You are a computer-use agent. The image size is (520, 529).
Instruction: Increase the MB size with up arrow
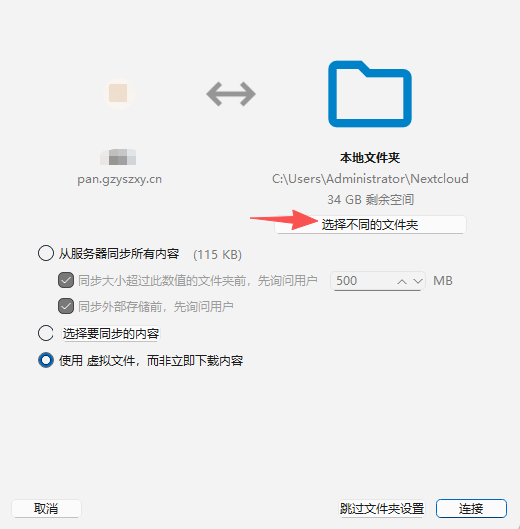pyautogui.click(x=402, y=281)
